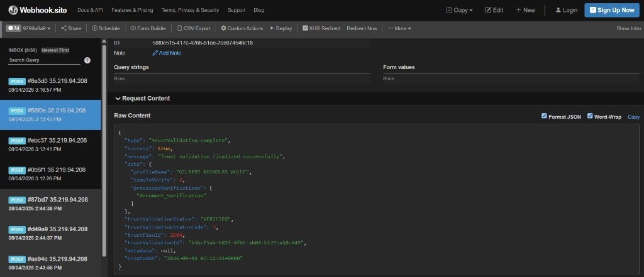The image size is (644, 277).
Task: Click the Replay button
Action: coord(281,28)
